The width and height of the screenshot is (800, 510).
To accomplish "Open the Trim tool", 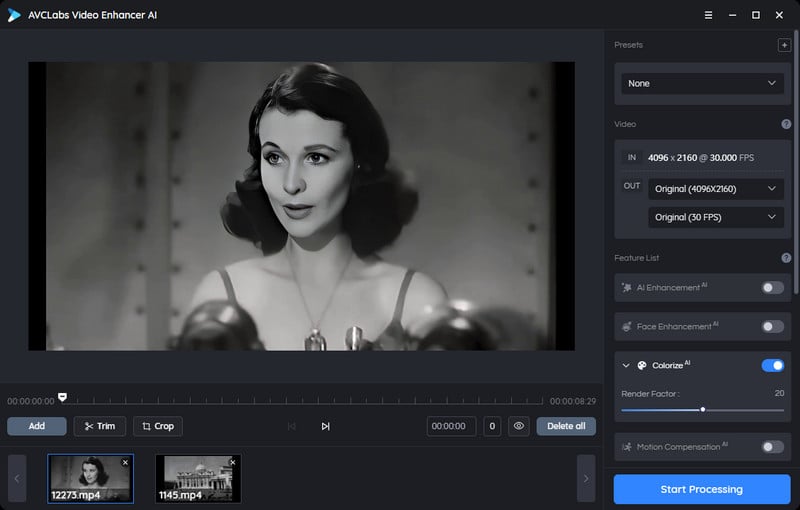I will coord(99,426).
